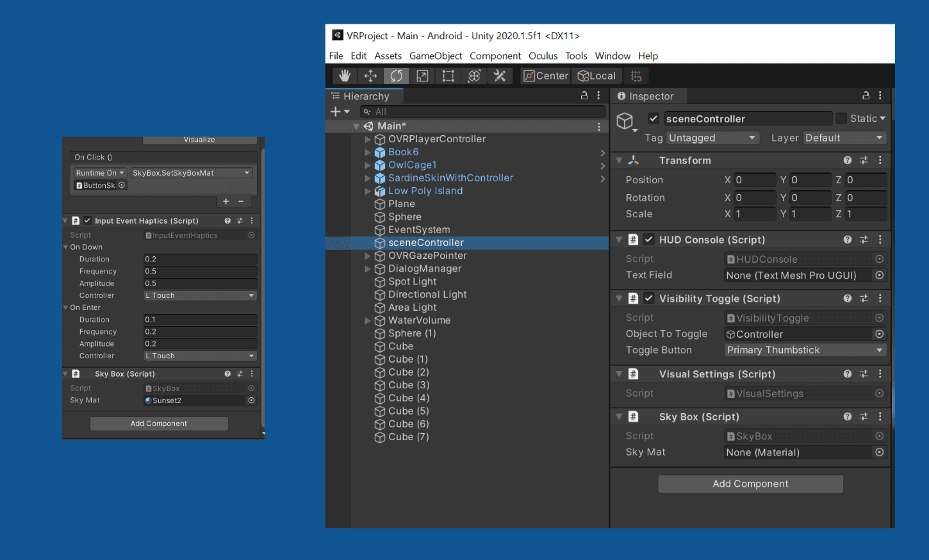929x560 pixels.
Task: Open Transform component context menu
Action: (x=880, y=160)
